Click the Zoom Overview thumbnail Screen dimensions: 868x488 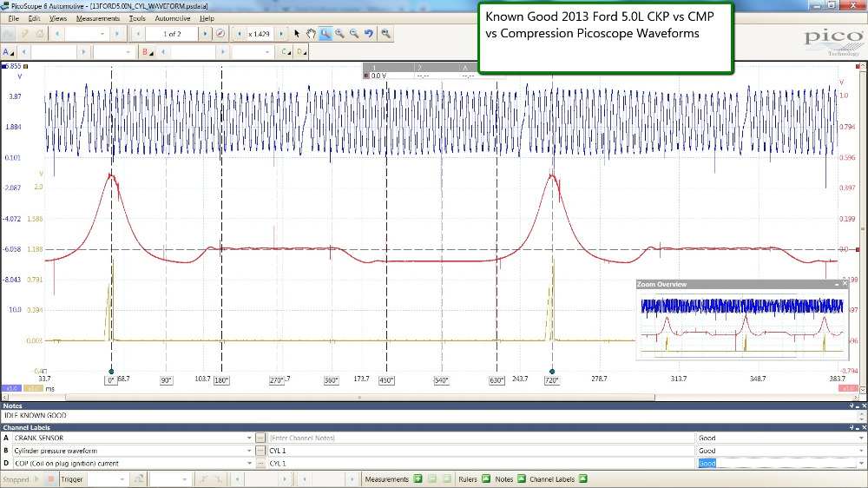point(742,324)
